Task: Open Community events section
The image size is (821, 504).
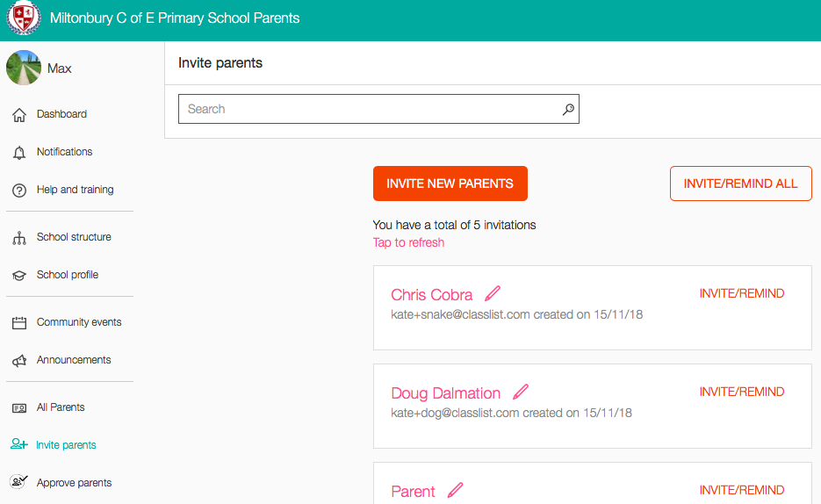Action: pos(78,322)
